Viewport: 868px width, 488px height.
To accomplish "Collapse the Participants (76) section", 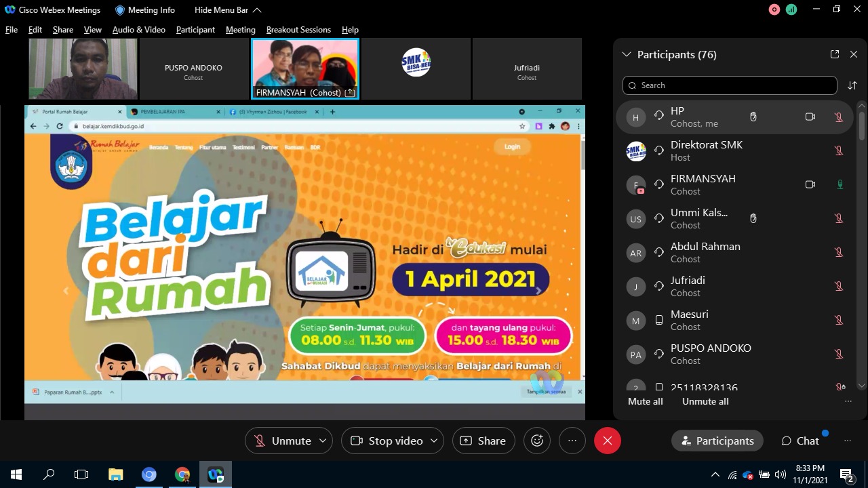I will point(626,54).
